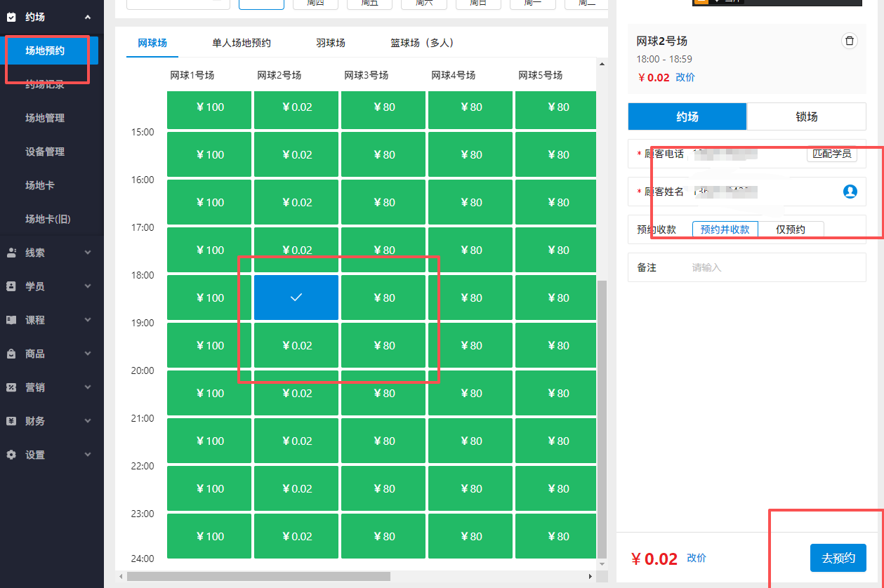Open the 单人场地预约 tab
884x588 pixels.
(x=242, y=41)
